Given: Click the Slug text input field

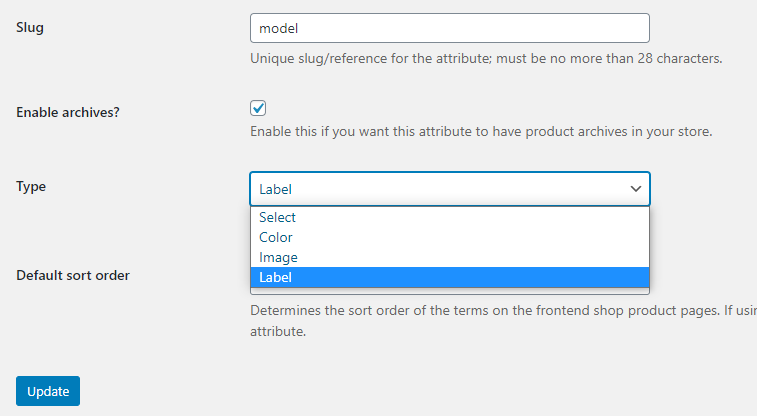Looking at the screenshot, I should click(x=449, y=27).
